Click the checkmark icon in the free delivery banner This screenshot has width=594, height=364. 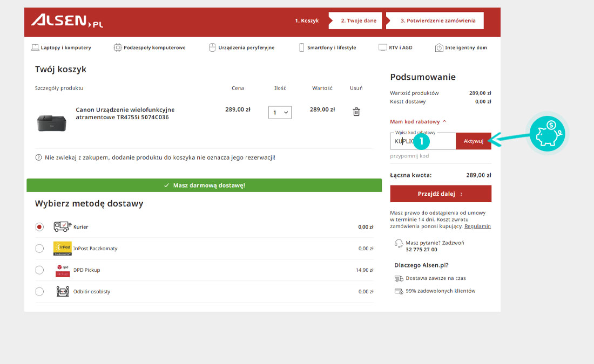tap(166, 186)
